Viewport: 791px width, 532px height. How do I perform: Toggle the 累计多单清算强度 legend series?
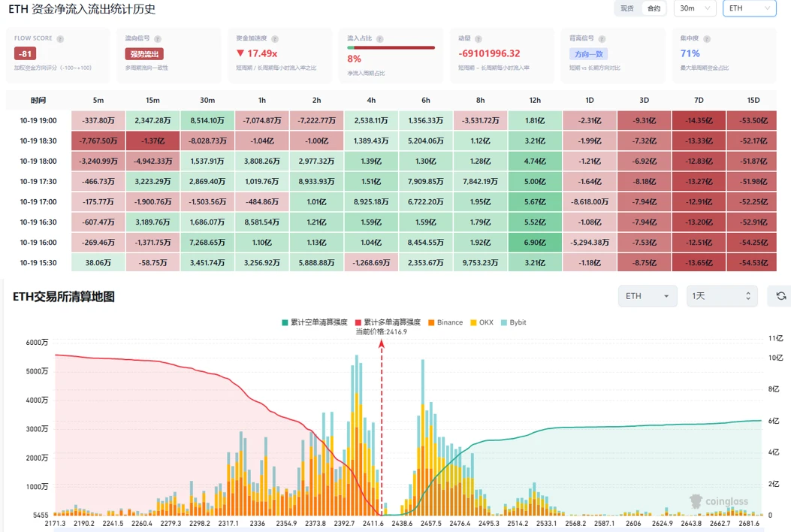pos(388,322)
